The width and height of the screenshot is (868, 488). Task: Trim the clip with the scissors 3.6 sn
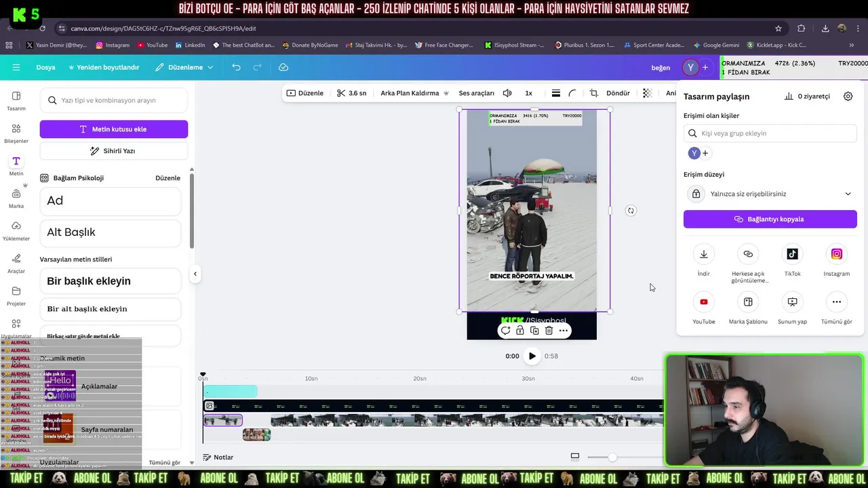click(352, 93)
